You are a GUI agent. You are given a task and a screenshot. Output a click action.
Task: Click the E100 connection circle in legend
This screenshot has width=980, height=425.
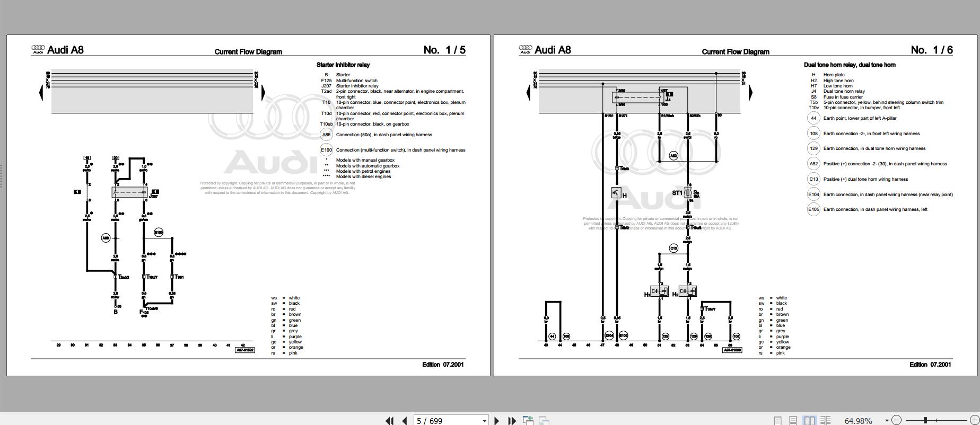(x=326, y=150)
